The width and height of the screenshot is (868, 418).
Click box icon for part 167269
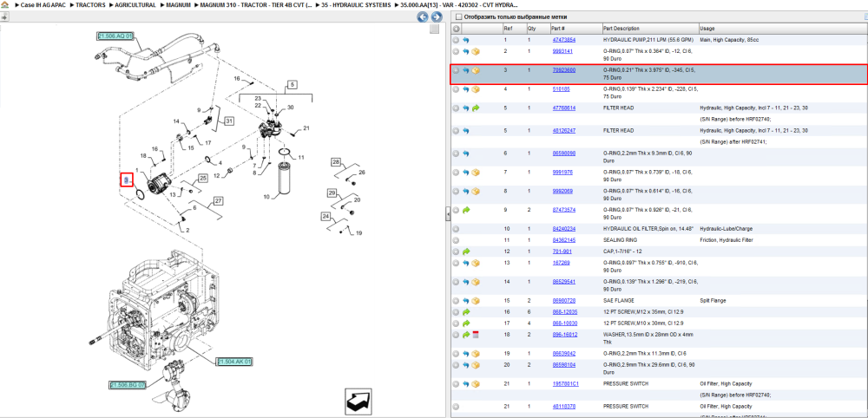tap(476, 263)
